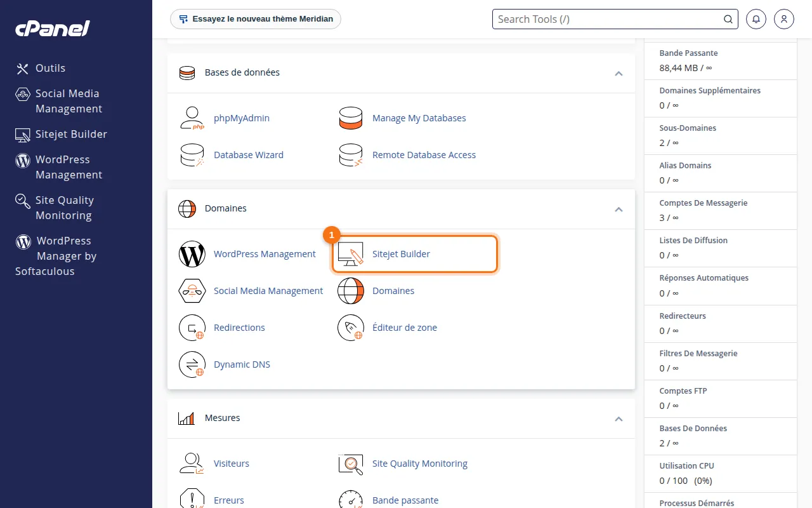Open the Dynamic DNS icon
Viewport: 812px width, 508px height.
tap(192, 364)
